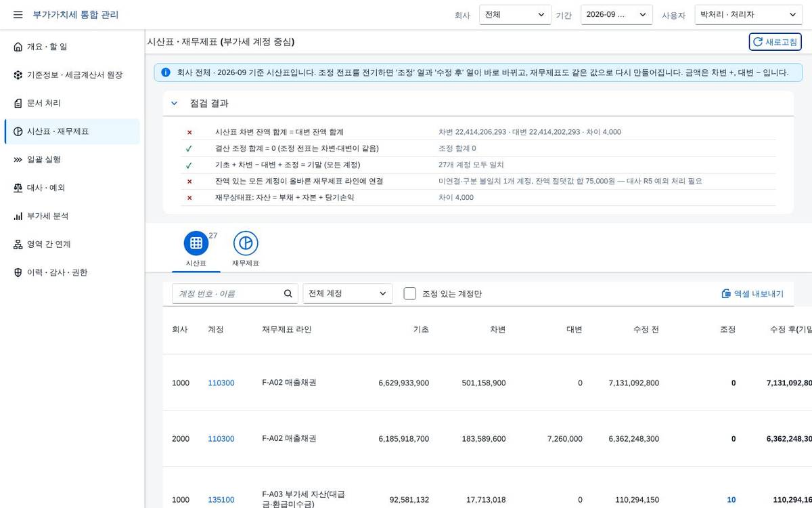The image size is (812, 508).
Task: Open the 회사 dropdown showing 전체
Action: tap(515, 15)
